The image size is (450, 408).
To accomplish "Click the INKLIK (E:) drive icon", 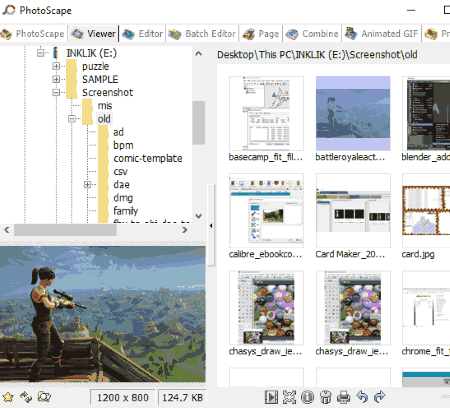I will click(56, 53).
